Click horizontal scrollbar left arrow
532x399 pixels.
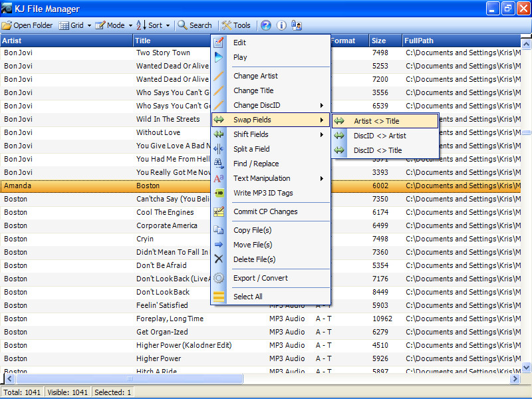click(9, 378)
